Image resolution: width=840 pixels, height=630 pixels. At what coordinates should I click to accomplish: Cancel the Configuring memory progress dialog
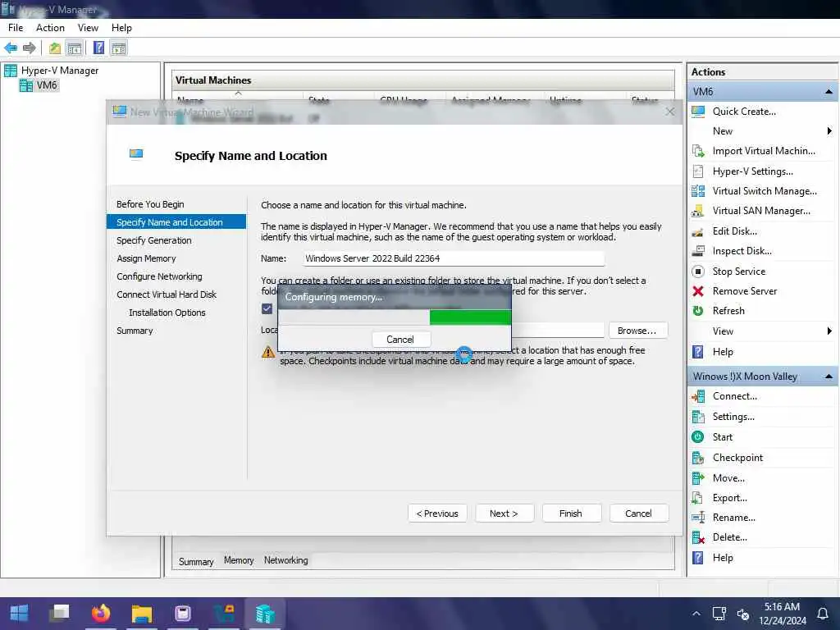click(x=400, y=340)
